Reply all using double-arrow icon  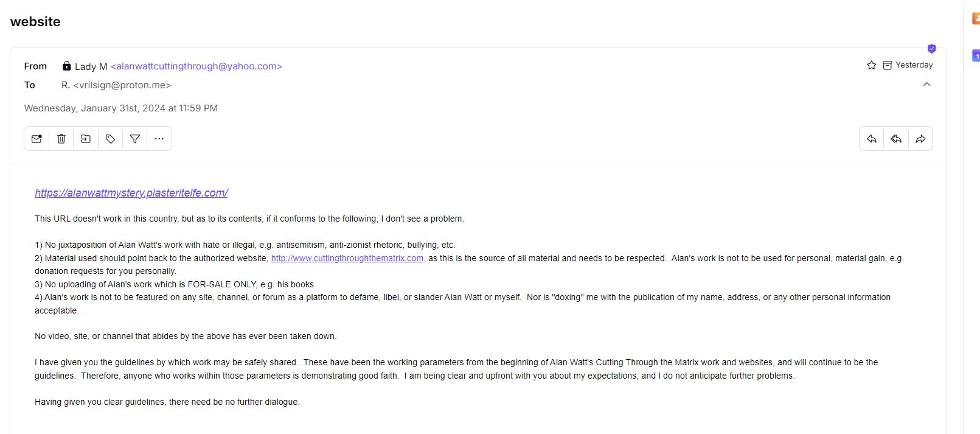896,139
